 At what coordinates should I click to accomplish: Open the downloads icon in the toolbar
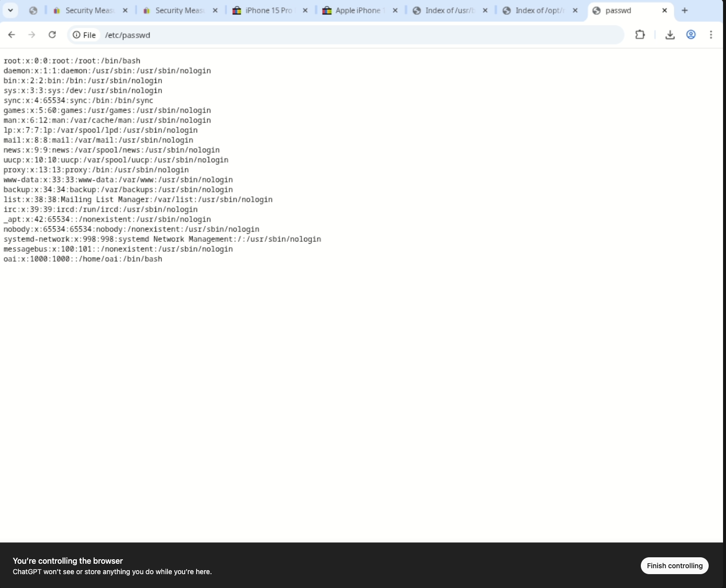(x=670, y=35)
